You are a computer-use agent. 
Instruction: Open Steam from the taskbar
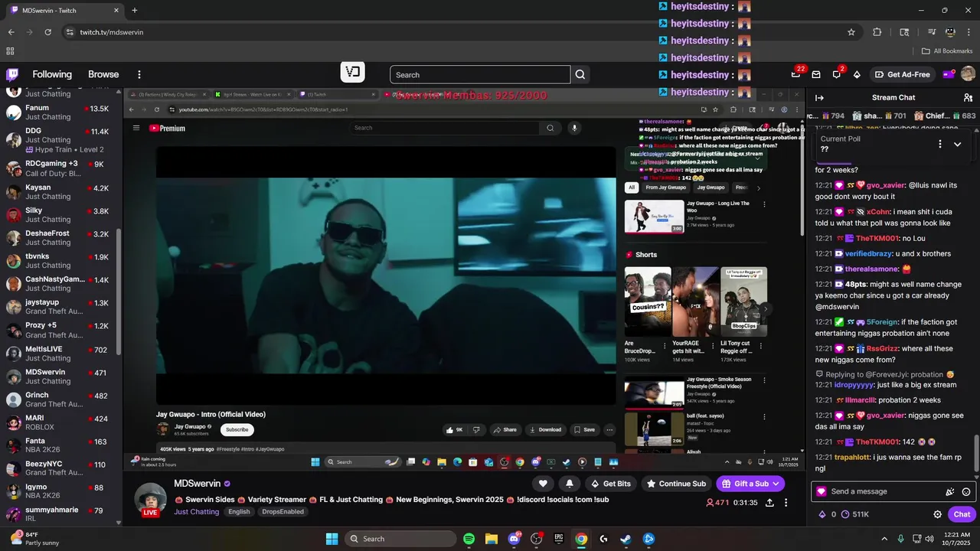click(626, 539)
